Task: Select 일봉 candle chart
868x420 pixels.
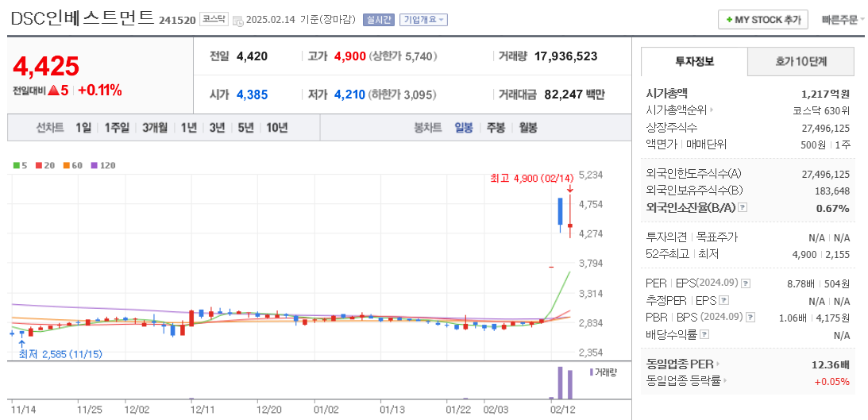Action: click(463, 128)
